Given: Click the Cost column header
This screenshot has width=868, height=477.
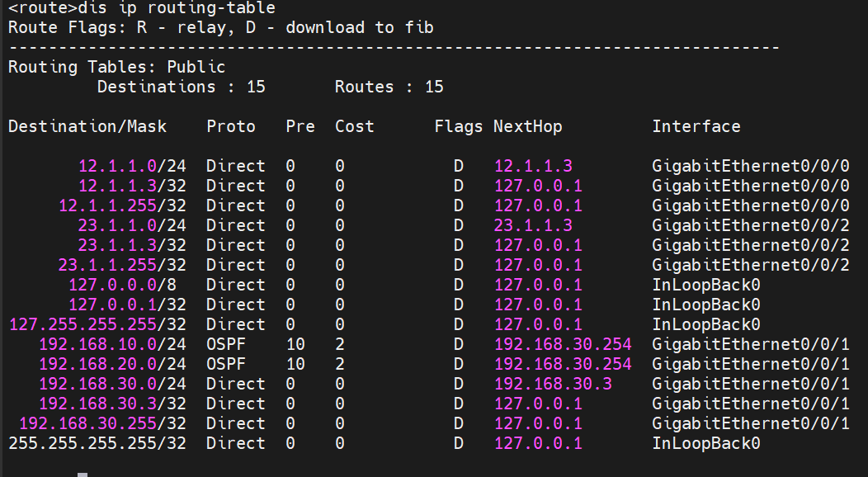Looking at the screenshot, I should (x=354, y=126).
